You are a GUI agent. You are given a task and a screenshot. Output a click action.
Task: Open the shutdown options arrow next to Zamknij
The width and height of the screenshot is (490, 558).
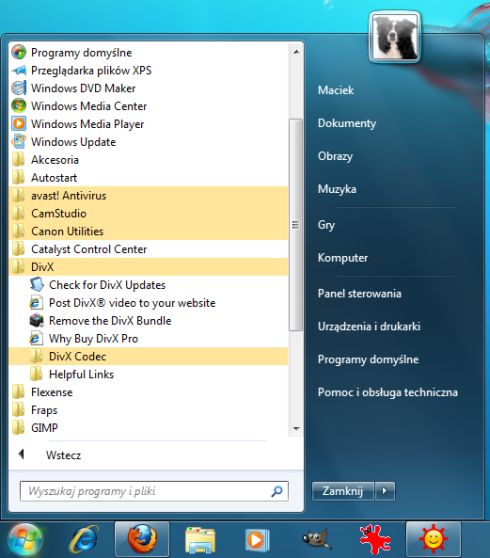pos(384,491)
